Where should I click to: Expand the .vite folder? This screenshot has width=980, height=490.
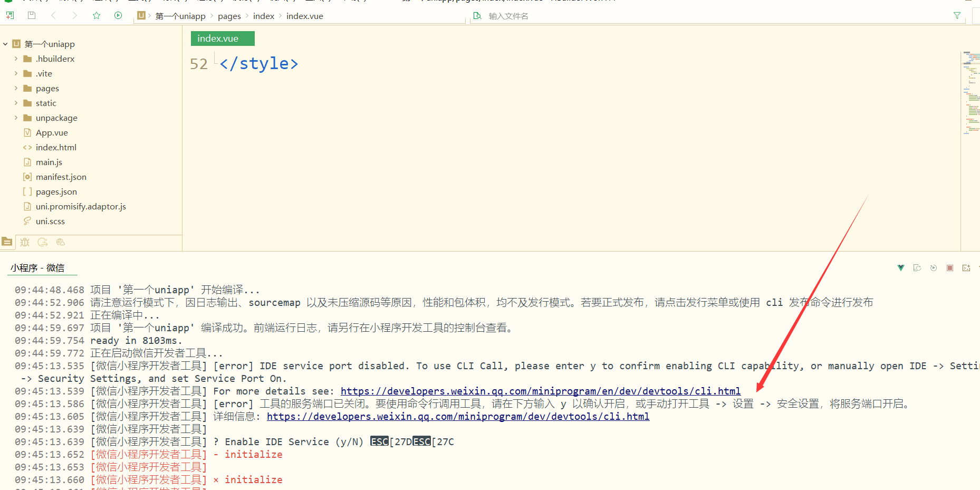pyautogui.click(x=16, y=73)
